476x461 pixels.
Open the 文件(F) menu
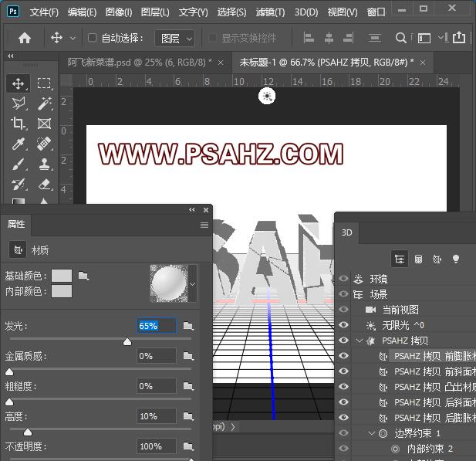tap(44, 12)
